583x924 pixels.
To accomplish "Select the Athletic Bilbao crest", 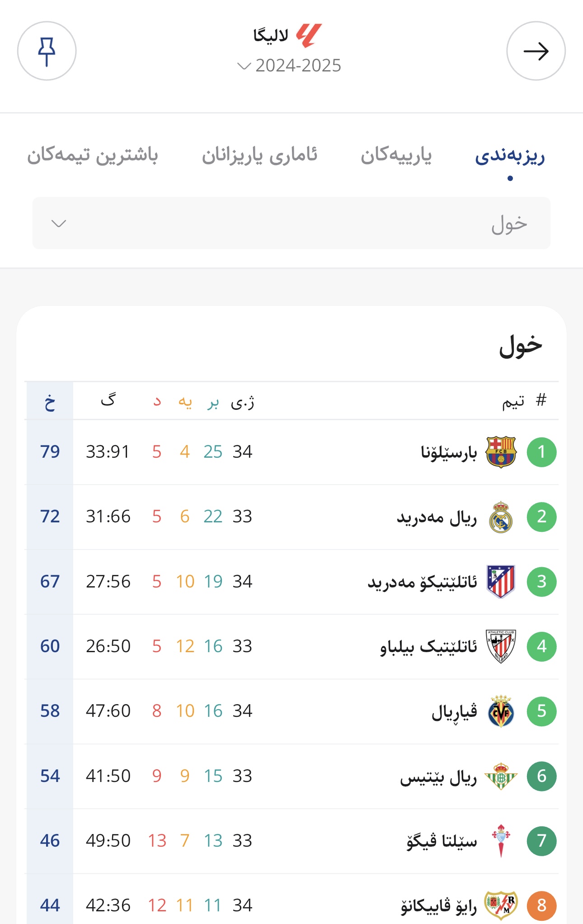I will click(501, 646).
